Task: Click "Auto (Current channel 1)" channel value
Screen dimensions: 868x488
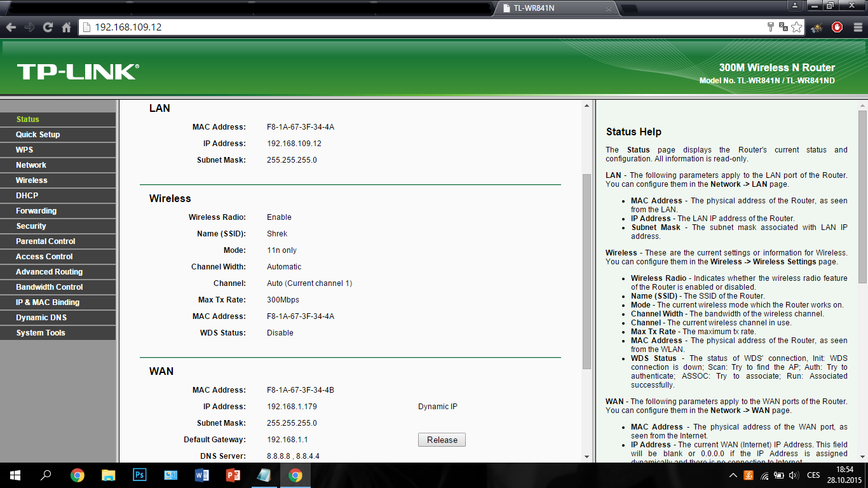Action: click(x=309, y=283)
